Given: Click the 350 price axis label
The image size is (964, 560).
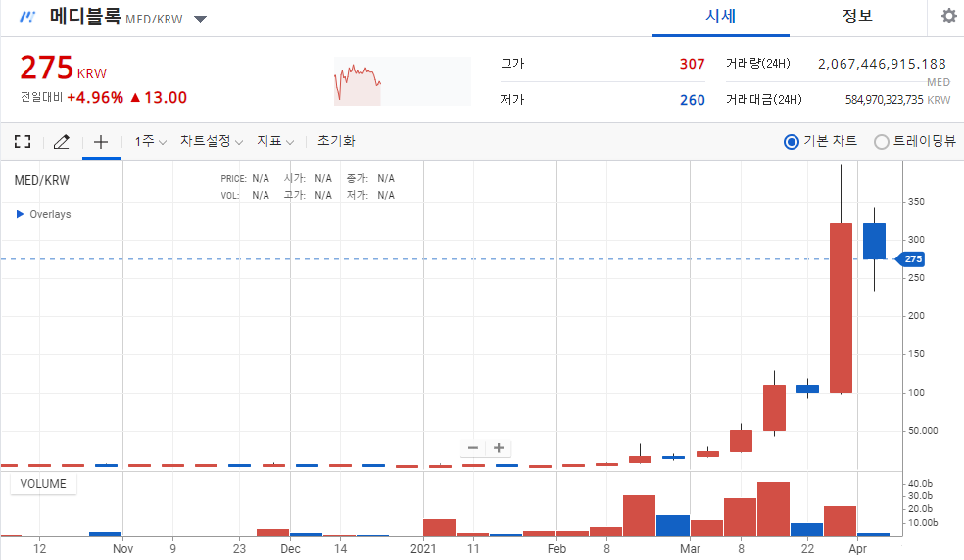Looking at the screenshot, I should pyautogui.click(x=916, y=202).
